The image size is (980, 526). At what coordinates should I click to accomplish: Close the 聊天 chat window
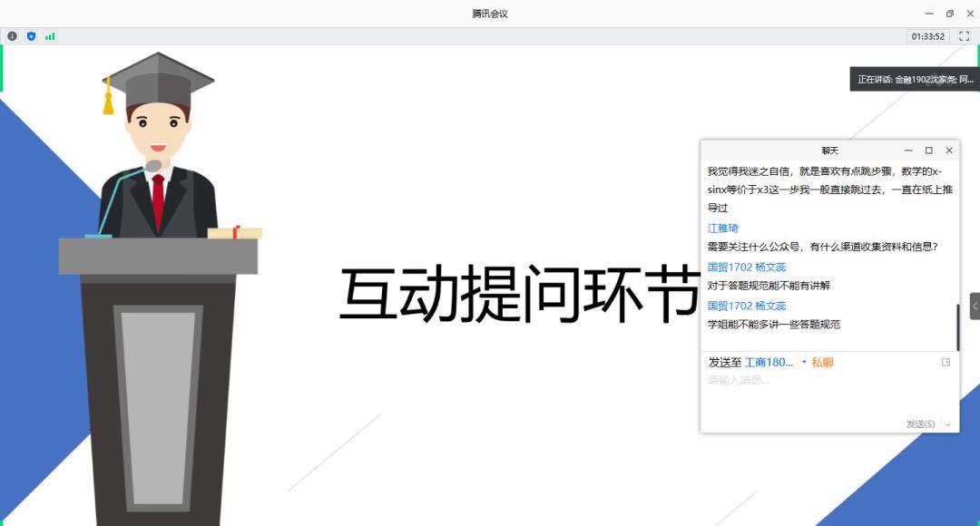click(x=949, y=151)
